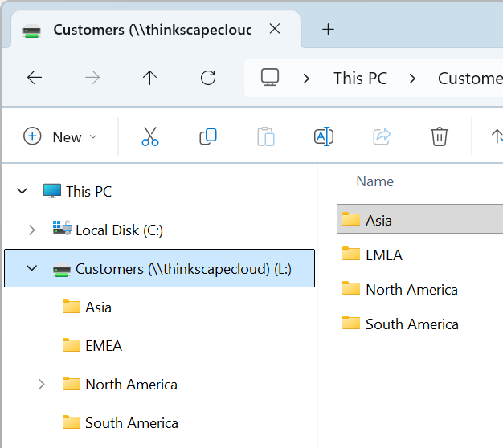Viewport: 503px width, 448px height.
Task: Navigate up one folder level
Action: tap(149, 78)
